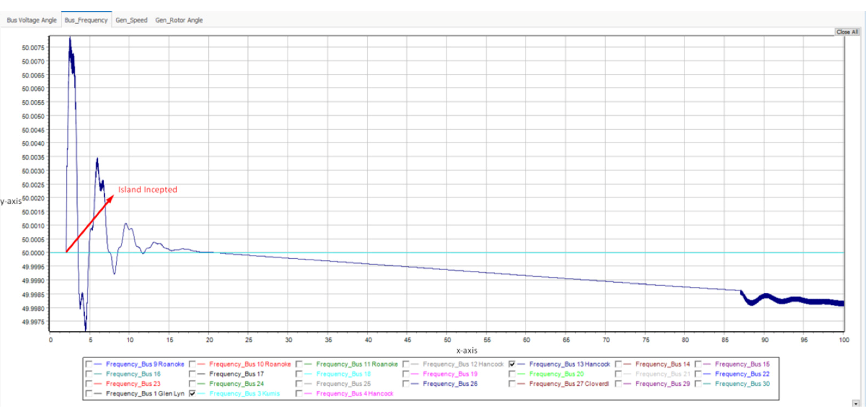Viewport: 868px width, 414px height.
Task: Enable Frequency_Bus 9 Roanoke checkbox
Action: (88, 364)
